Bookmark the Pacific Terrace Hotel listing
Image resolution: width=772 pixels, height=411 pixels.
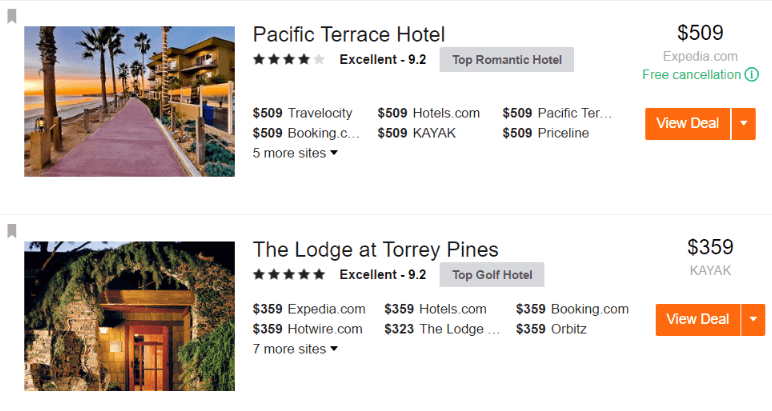11,18
